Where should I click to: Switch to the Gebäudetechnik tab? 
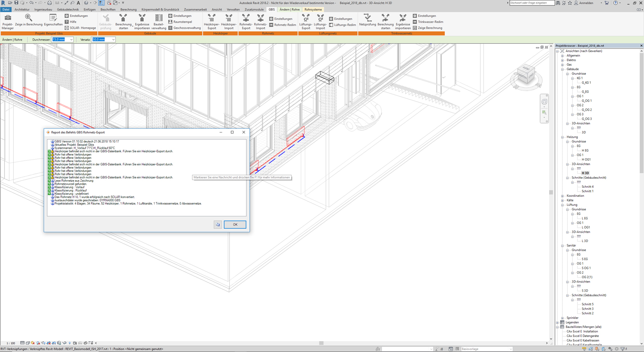point(68,9)
